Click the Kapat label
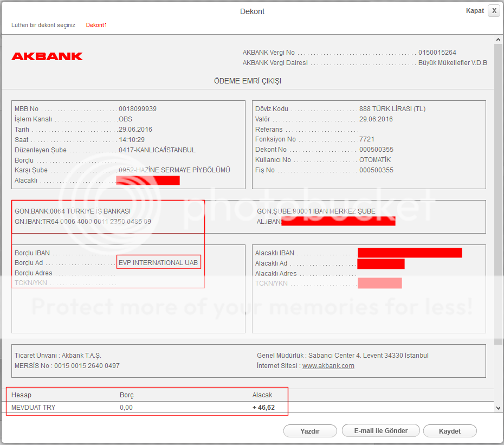 coord(475,11)
